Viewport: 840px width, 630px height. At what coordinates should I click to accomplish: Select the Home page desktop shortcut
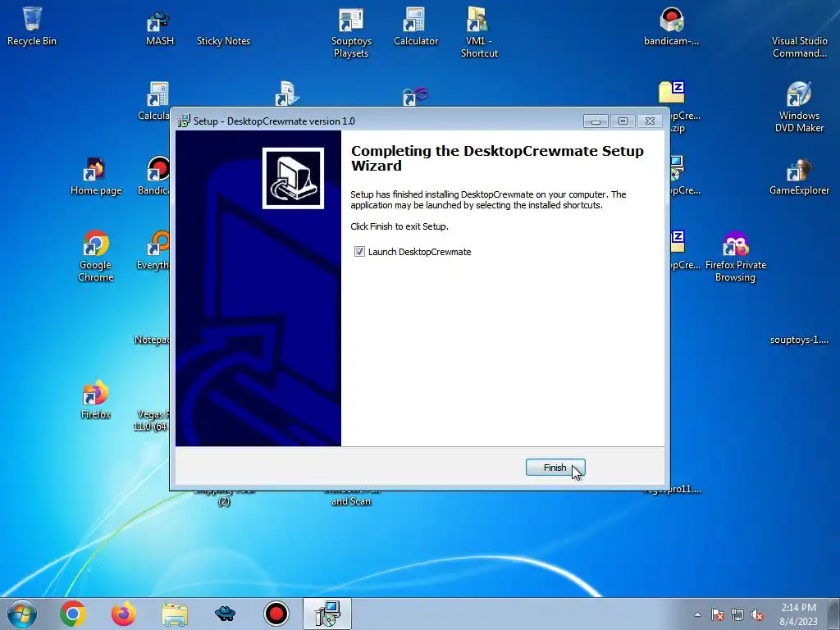pyautogui.click(x=96, y=176)
